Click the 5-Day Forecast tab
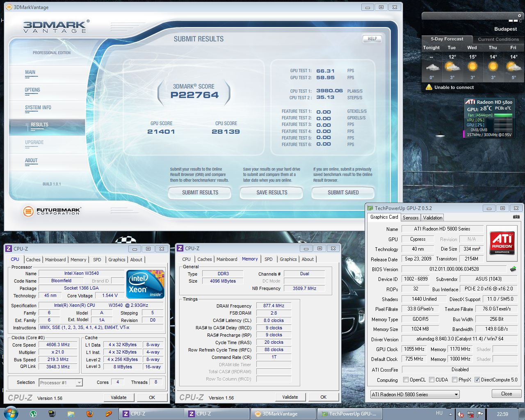Image resolution: width=525 pixels, height=420 pixels. pyautogui.click(x=447, y=39)
